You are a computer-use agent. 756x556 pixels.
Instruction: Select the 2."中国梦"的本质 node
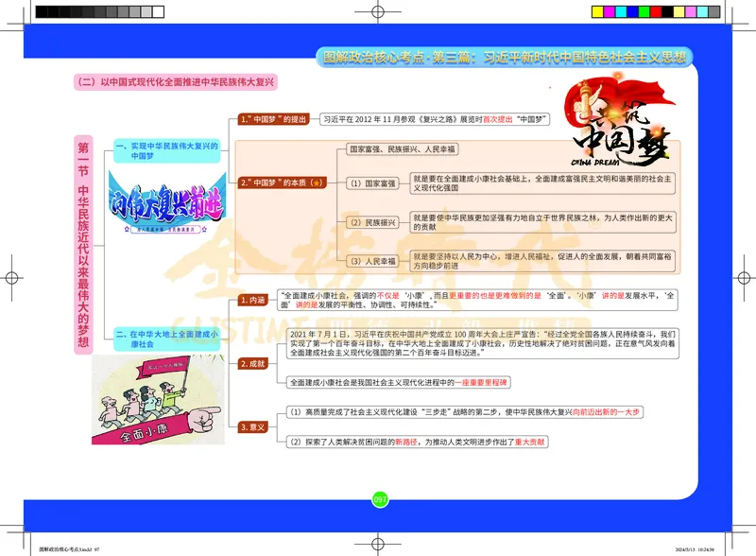pyautogui.click(x=280, y=182)
